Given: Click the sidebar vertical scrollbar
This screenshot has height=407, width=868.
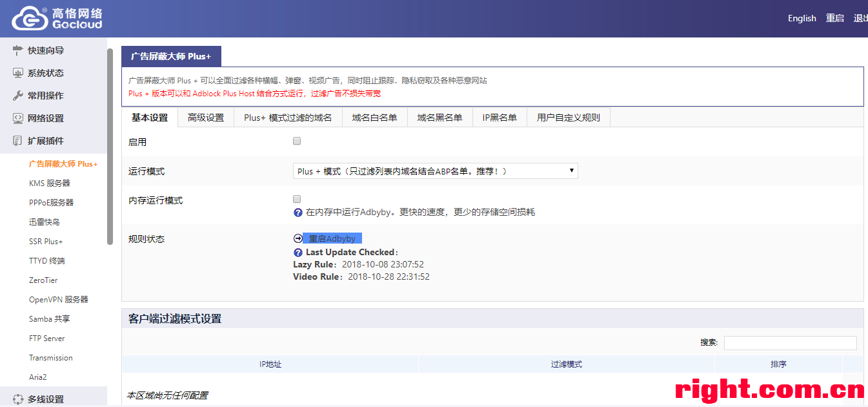Looking at the screenshot, I should click(110, 147).
